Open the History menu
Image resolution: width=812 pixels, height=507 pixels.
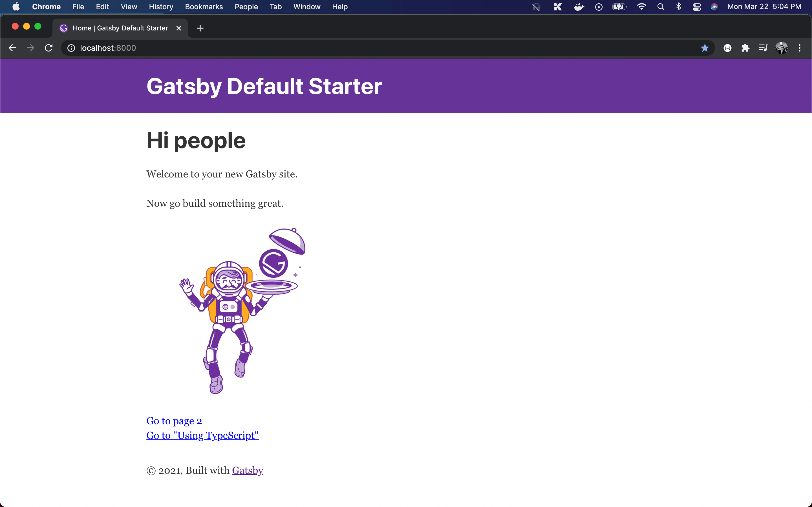tap(161, 7)
